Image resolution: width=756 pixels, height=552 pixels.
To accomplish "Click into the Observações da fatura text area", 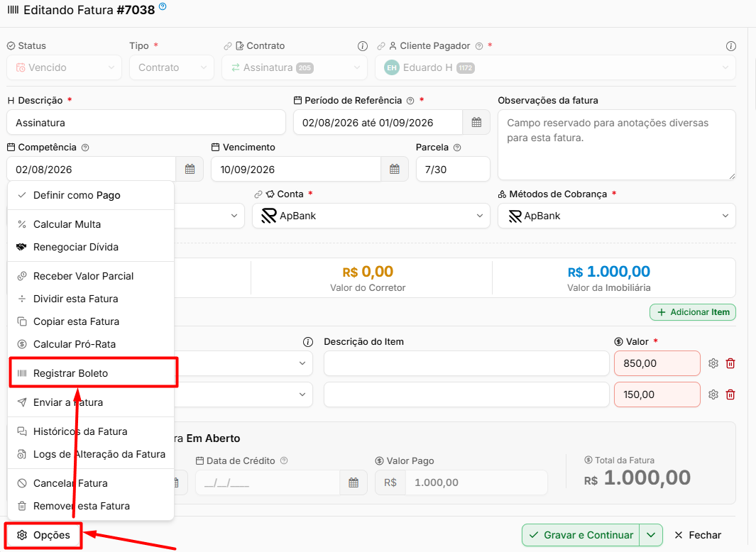I will click(x=617, y=145).
